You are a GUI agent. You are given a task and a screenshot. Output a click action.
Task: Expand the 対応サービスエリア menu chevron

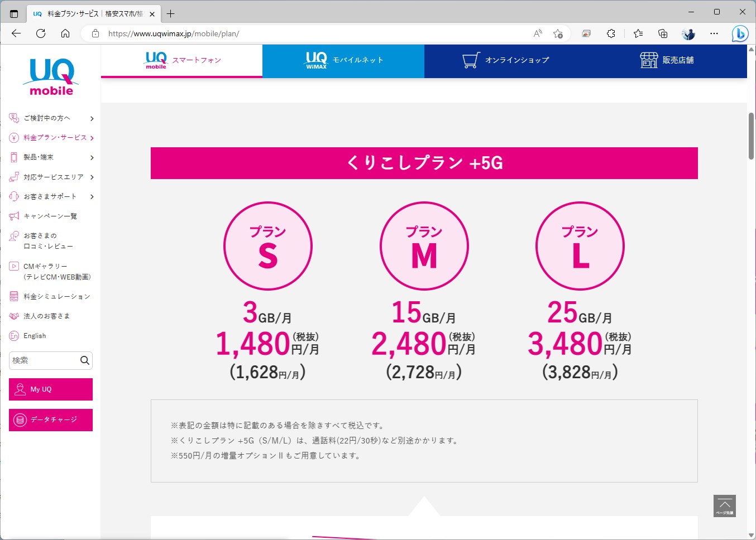(92, 176)
